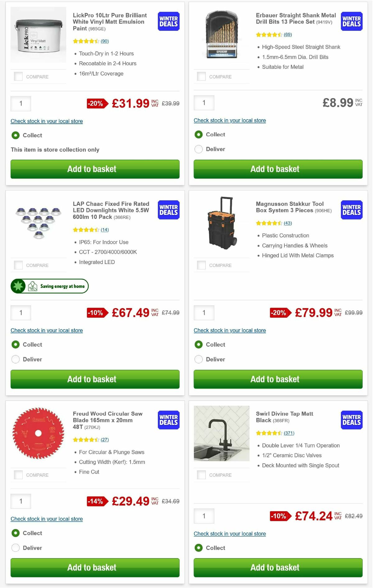Select Collect for the Magnusson tool box

198,345
